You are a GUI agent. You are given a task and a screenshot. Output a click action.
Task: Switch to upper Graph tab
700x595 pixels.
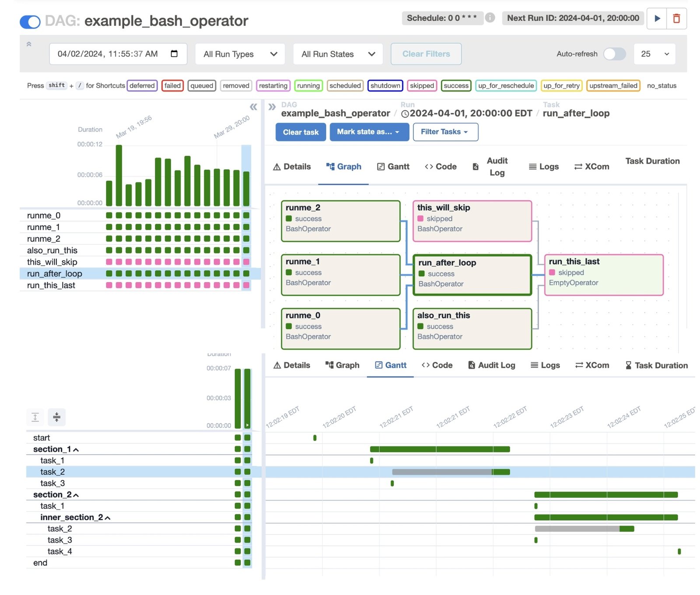tap(343, 167)
